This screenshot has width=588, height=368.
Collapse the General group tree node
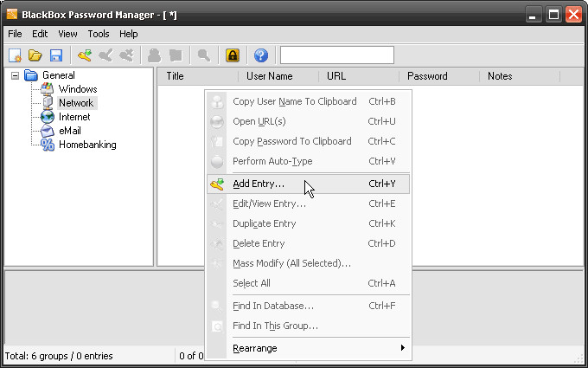[15, 75]
